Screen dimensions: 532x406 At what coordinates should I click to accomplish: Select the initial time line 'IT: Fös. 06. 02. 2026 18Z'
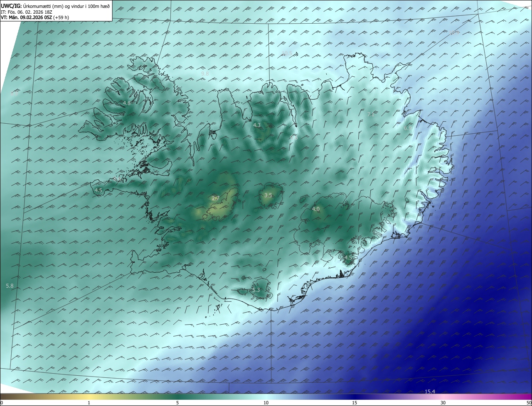[27, 12]
